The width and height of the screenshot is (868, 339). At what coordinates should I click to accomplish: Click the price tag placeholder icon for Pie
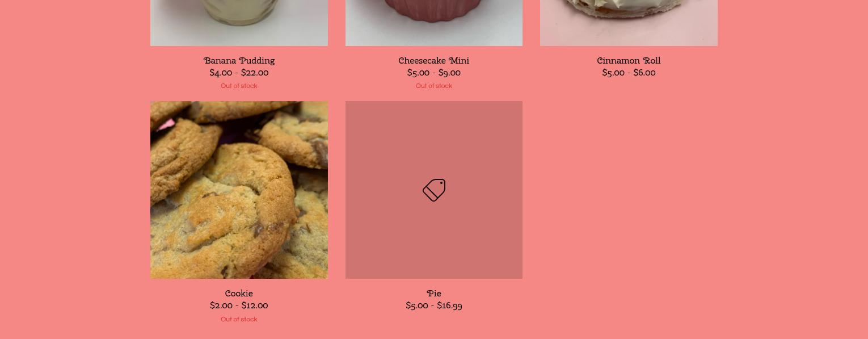coord(434,190)
